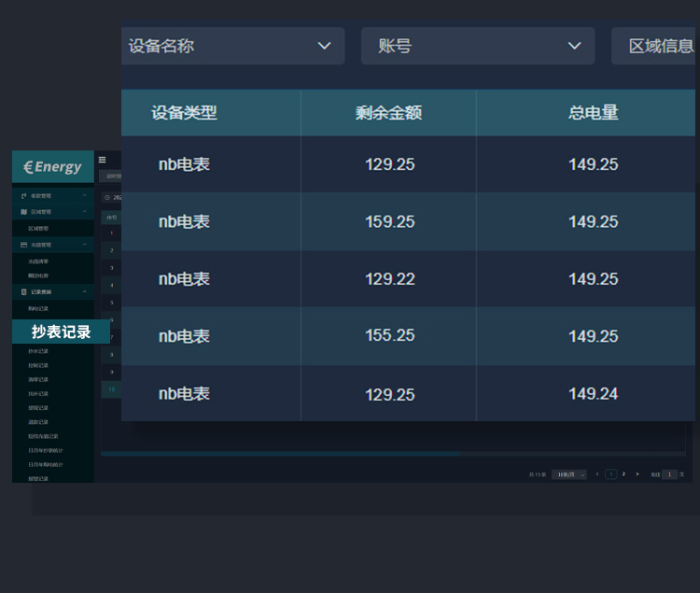Select 抄表记录 in the sidebar
The image size is (700, 593).
click(61, 332)
